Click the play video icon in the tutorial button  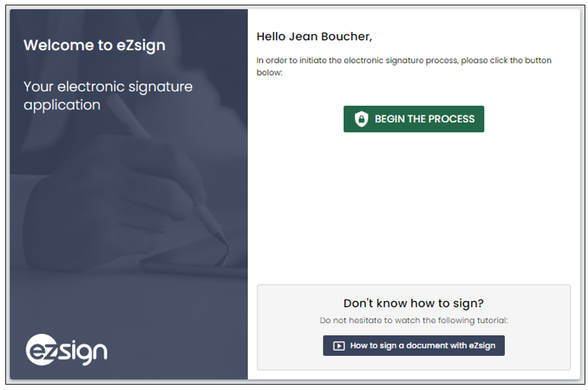tap(339, 346)
